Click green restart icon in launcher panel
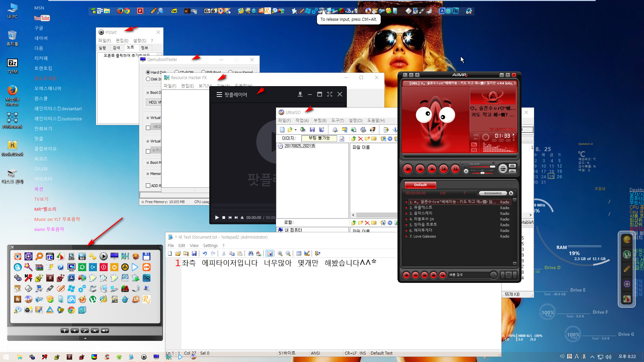644x362 pixels. [82, 267]
